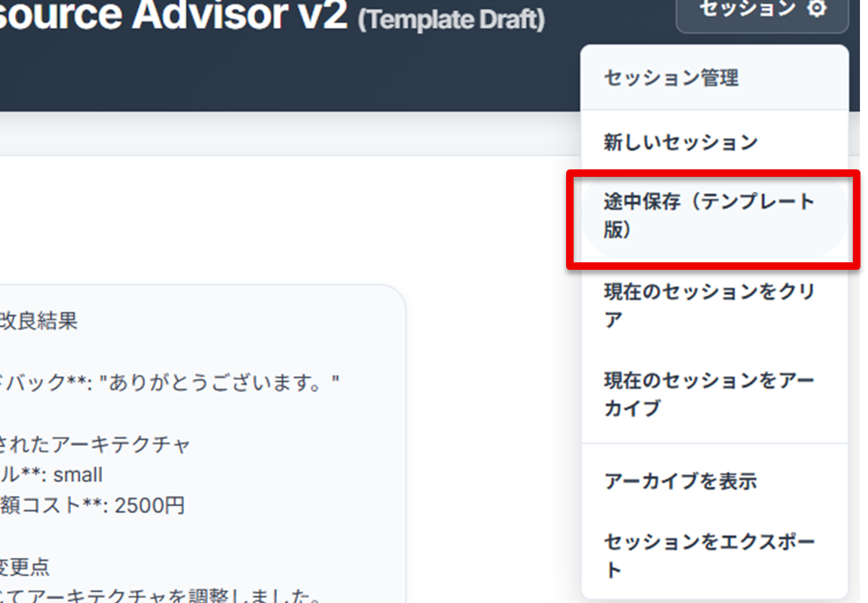Click the 2500円 cost line
This screenshot has height=603, width=868.
click(x=92, y=506)
